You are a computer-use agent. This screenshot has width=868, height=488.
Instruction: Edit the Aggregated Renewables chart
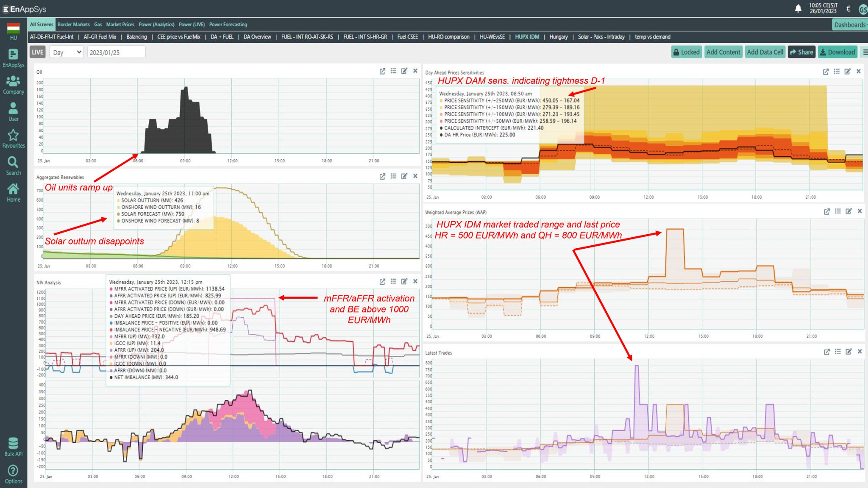[404, 176]
